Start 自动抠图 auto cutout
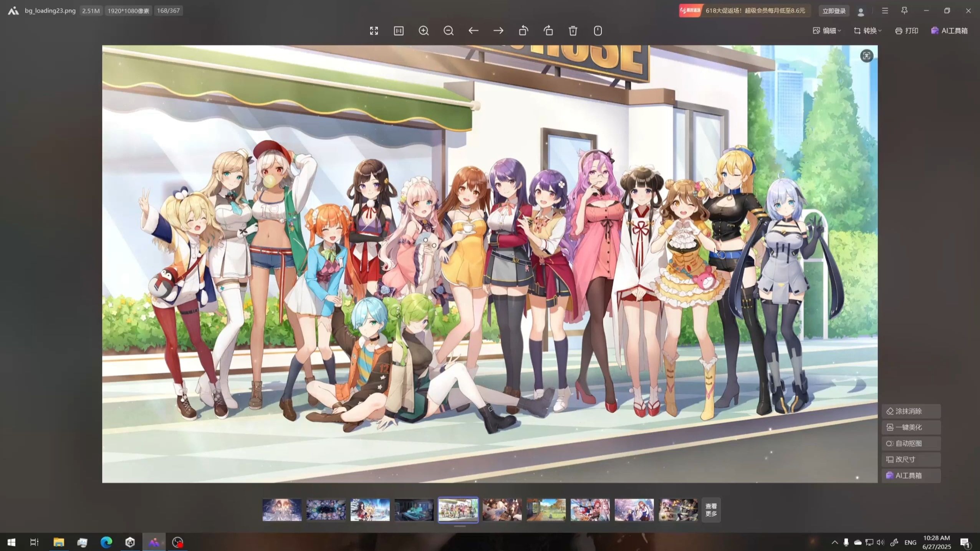 [911, 443]
